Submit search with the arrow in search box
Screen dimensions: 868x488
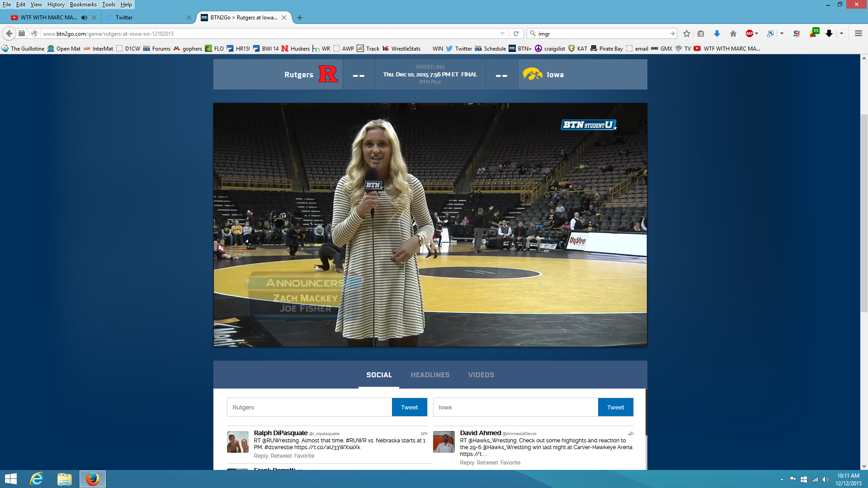coord(672,33)
